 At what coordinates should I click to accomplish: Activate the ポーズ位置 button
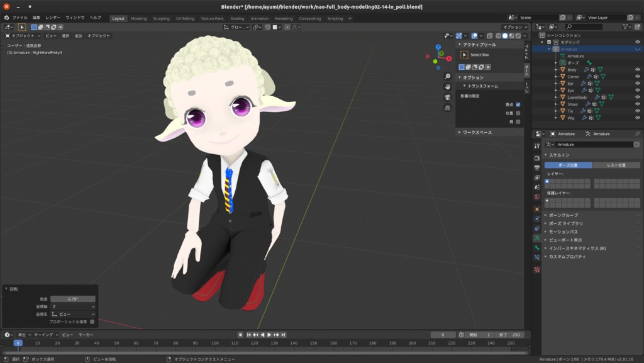(x=570, y=165)
